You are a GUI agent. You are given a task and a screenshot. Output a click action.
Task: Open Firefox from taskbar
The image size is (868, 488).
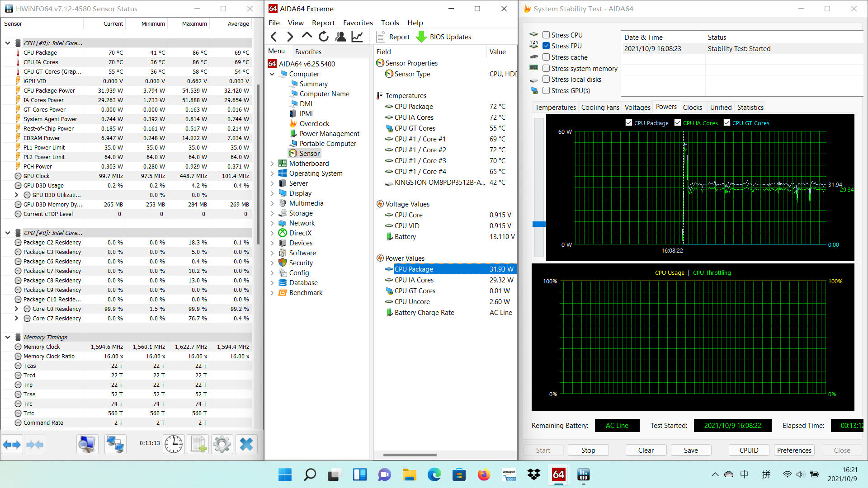(484, 475)
